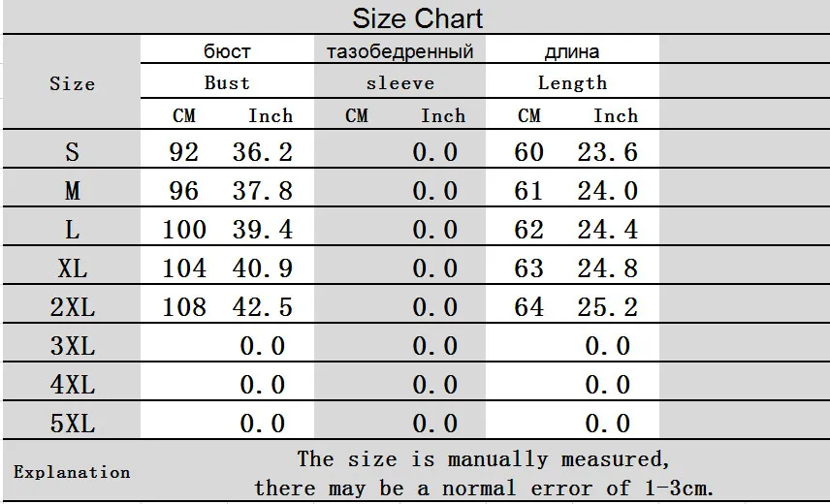The image size is (830, 504).
Task: Click the XL size row label
Action: (x=73, y=268)
